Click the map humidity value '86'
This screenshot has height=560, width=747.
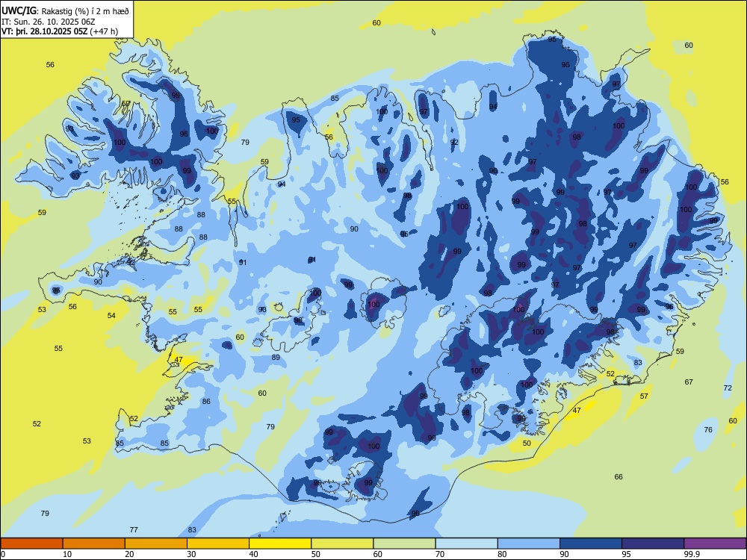click(206, 402)
